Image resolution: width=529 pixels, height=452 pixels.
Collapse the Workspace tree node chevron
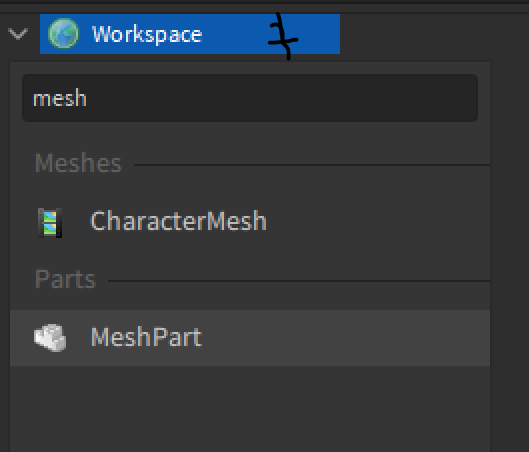[x=18, y=34]
